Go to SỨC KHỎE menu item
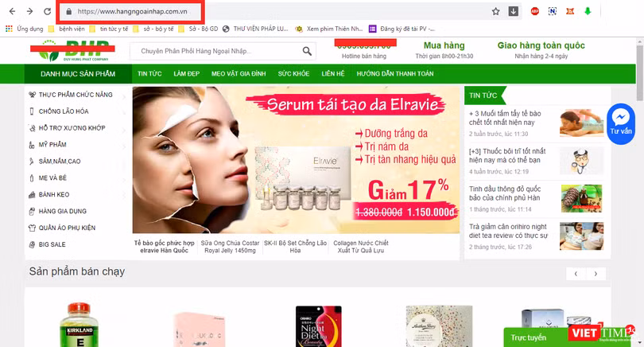This screenshot has height=347, width=644. (293, 74)
